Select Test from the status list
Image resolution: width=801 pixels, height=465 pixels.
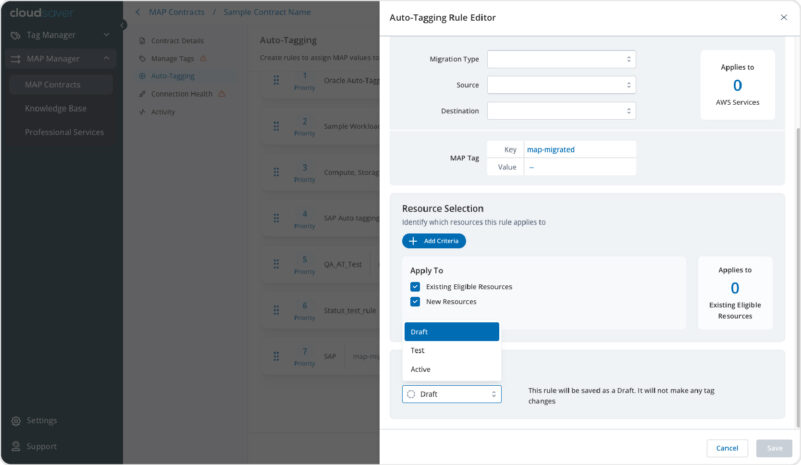[x=418, y=351]
